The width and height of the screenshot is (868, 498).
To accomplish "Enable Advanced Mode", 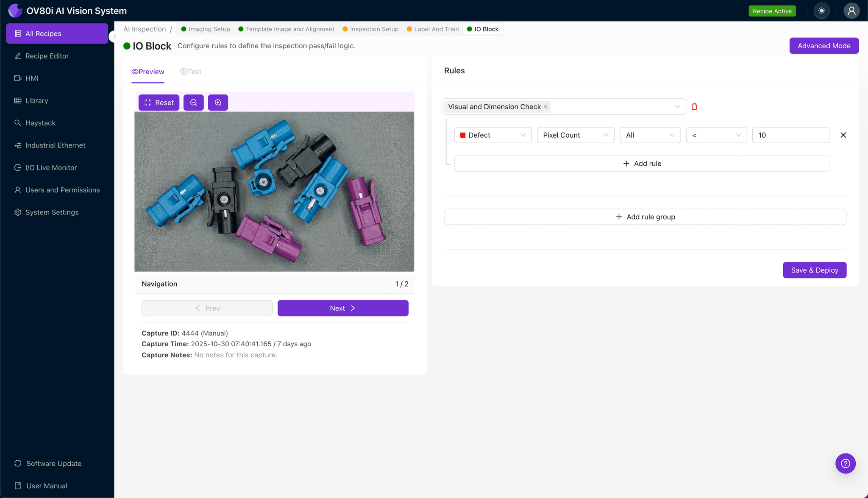I will 823,45.
